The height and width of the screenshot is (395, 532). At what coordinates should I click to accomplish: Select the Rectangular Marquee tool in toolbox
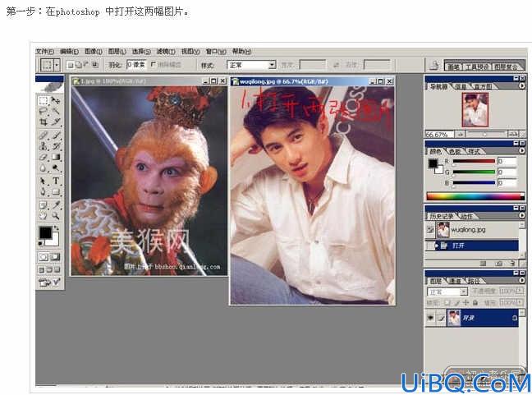click(x=44, y=101)
